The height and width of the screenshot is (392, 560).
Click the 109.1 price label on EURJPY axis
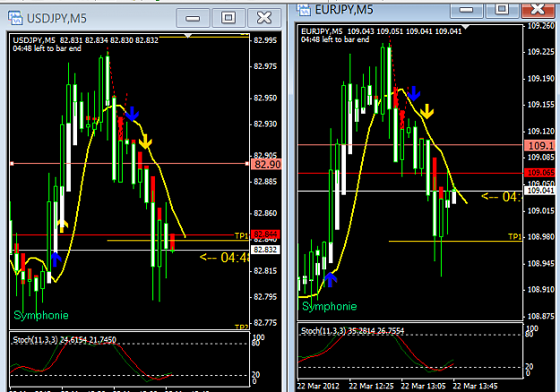click(x=540, y=146)
